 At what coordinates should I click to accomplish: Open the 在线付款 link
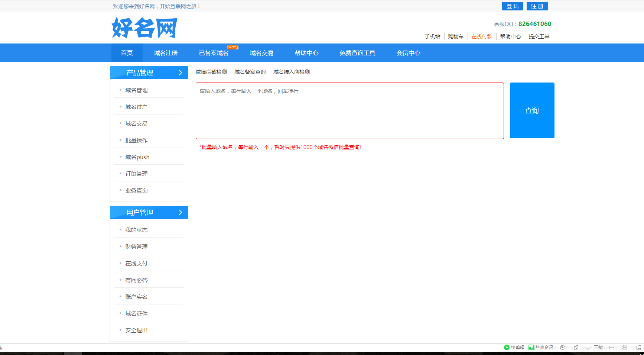click(x=482, y=36)
